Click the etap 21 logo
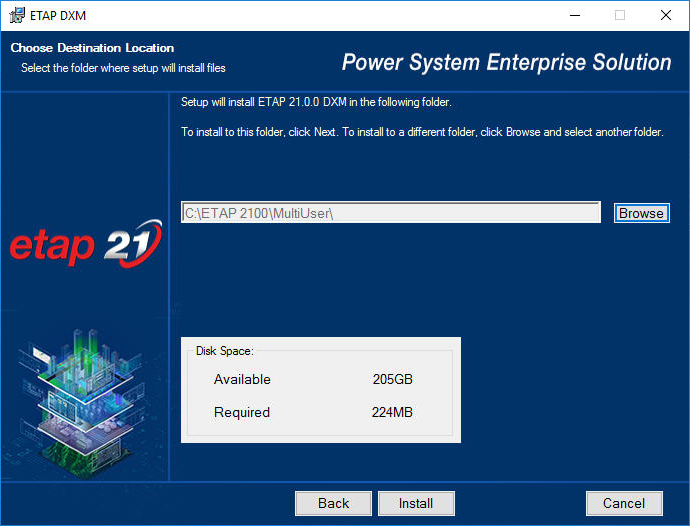 [86, 244]
